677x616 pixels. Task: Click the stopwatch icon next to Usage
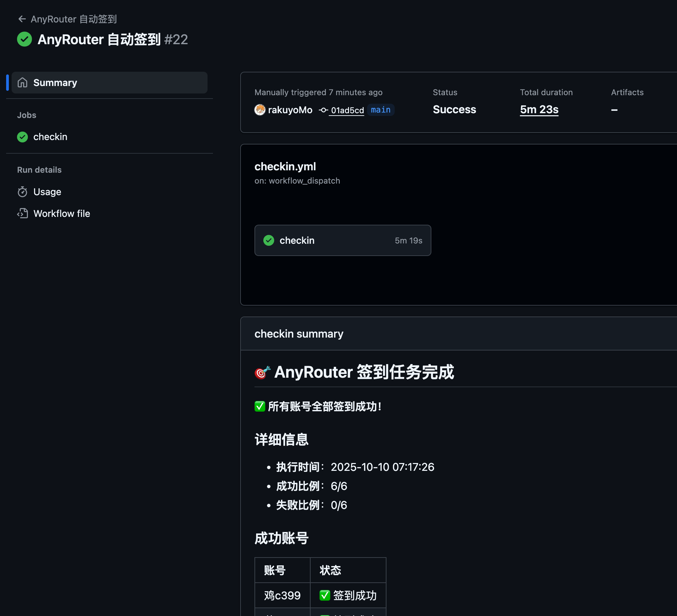tap(22, 192)
